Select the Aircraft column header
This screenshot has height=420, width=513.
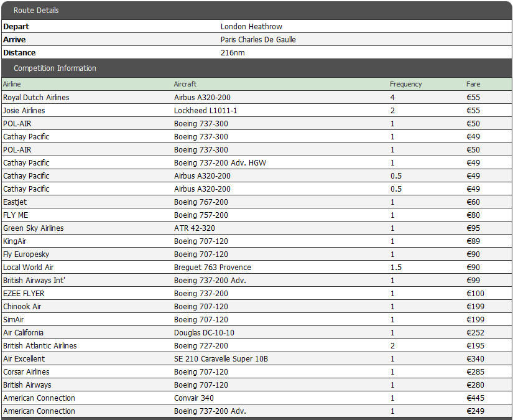[x=185, y=84]
